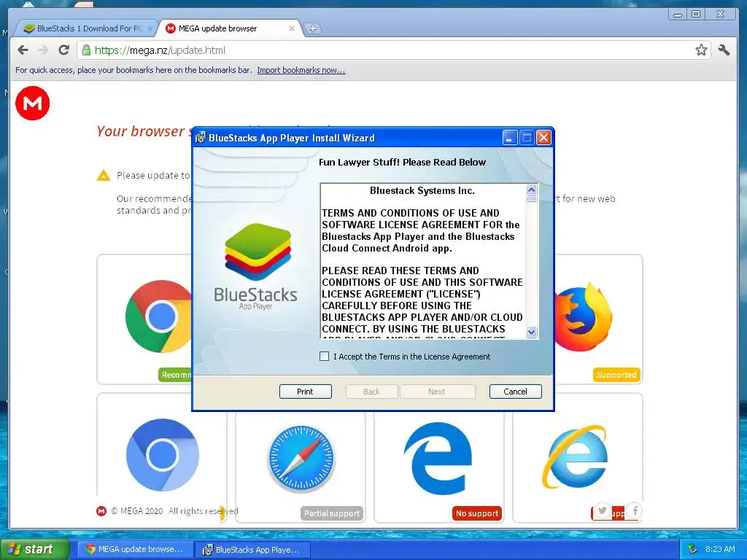Screen dimensions: 747x560
Task: Click the disabled Back button
Action: click(371, 392)
